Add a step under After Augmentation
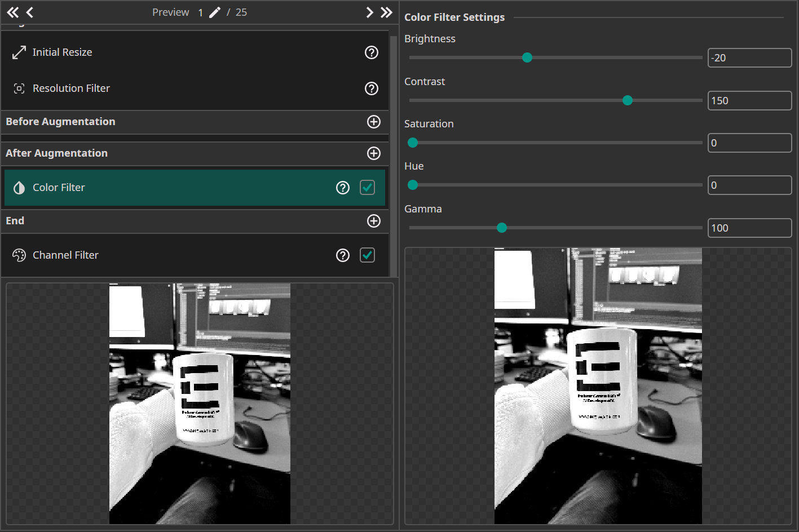This screenshot has width=799, height=532. [374, 153]
